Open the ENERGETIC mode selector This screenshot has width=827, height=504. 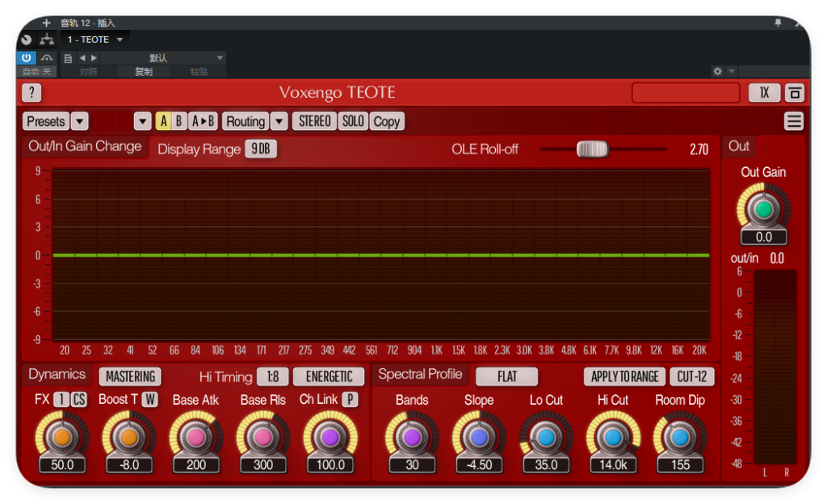coord(330,376)
